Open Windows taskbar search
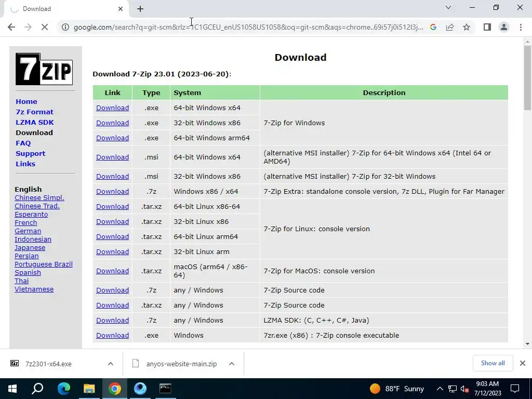 pyautogui.click(x=37, y=389)
